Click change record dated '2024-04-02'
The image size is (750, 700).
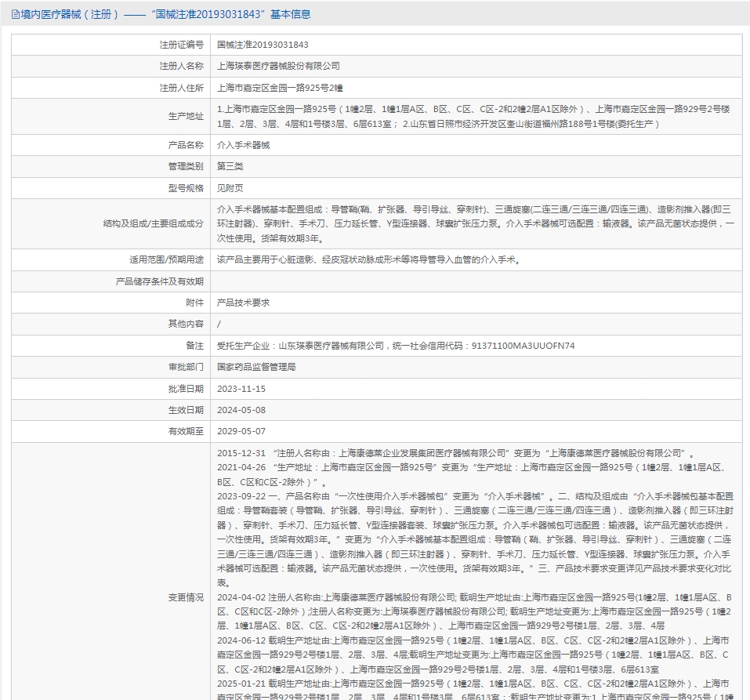pos(474,611)
